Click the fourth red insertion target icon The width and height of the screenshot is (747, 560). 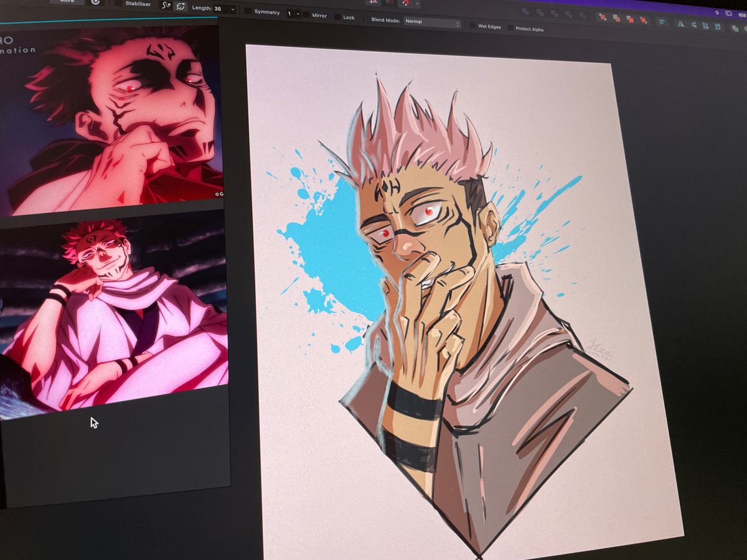[643, 21]
